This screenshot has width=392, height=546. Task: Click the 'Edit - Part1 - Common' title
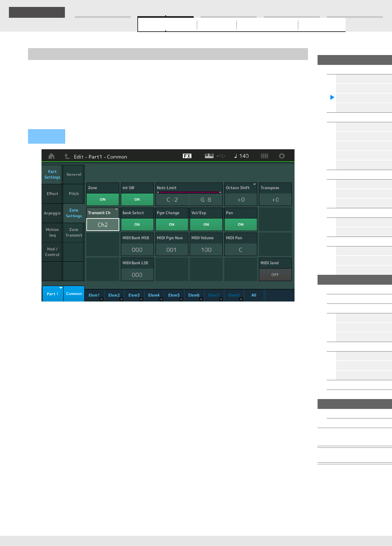(x=100, y=157)
